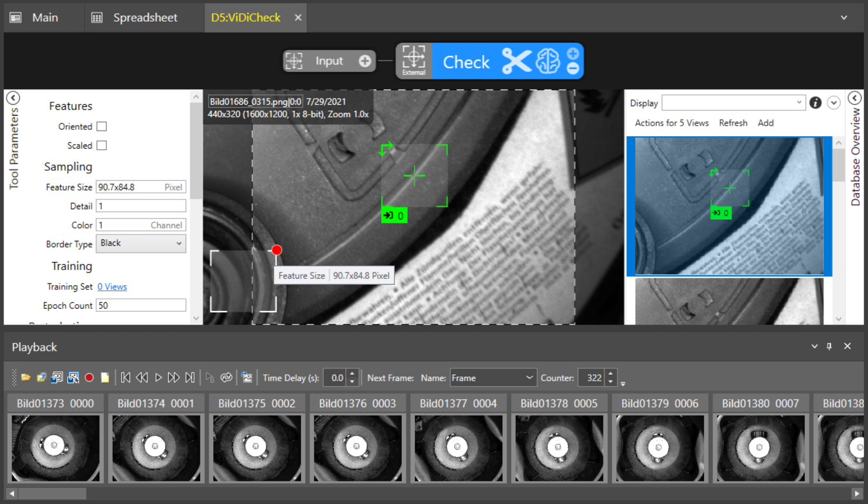Toggle the Scaled checkbox
This screenshot has width=868, height=504.
(102, 146)
